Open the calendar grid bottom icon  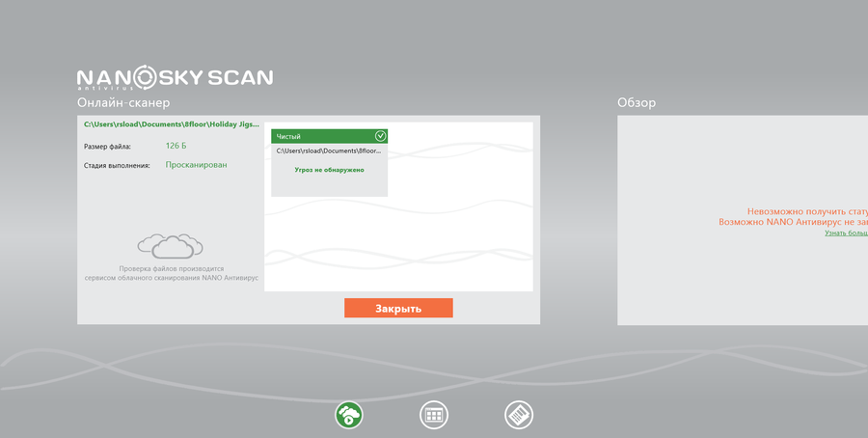point(433,415)
